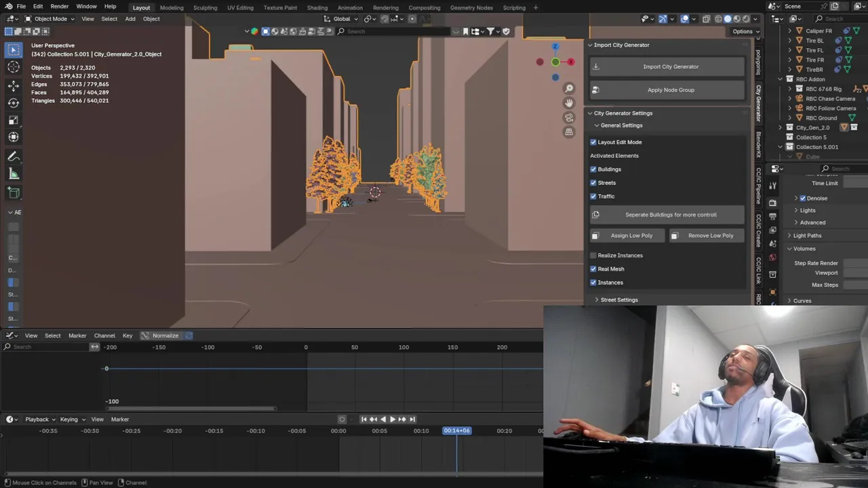Expand the Street Settings subpanel
The width and height of the screenshot is (868, 488).
(x=597, y=300)
